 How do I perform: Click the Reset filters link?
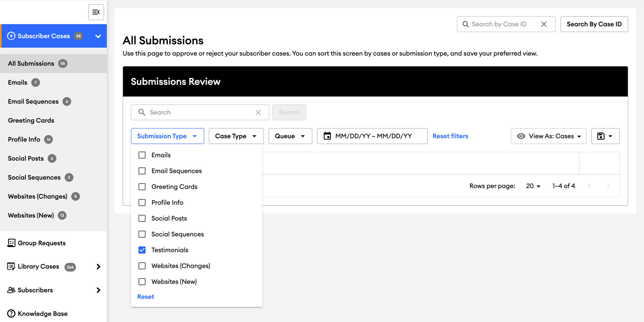tap(450, 136)
